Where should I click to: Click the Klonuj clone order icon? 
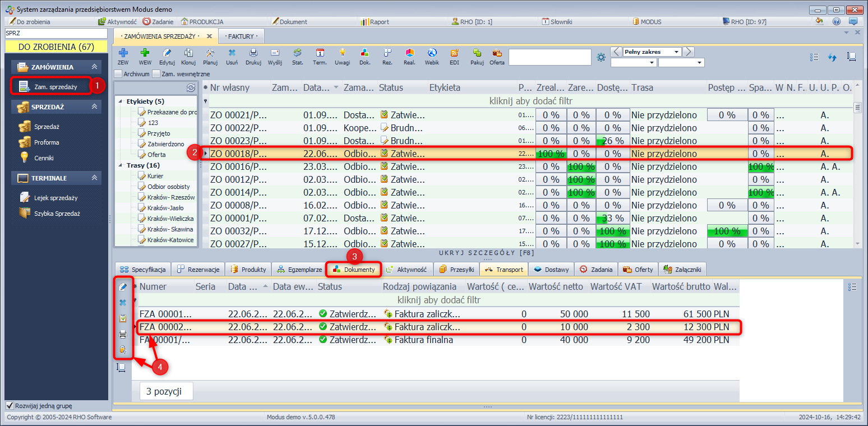pos(188,53)
